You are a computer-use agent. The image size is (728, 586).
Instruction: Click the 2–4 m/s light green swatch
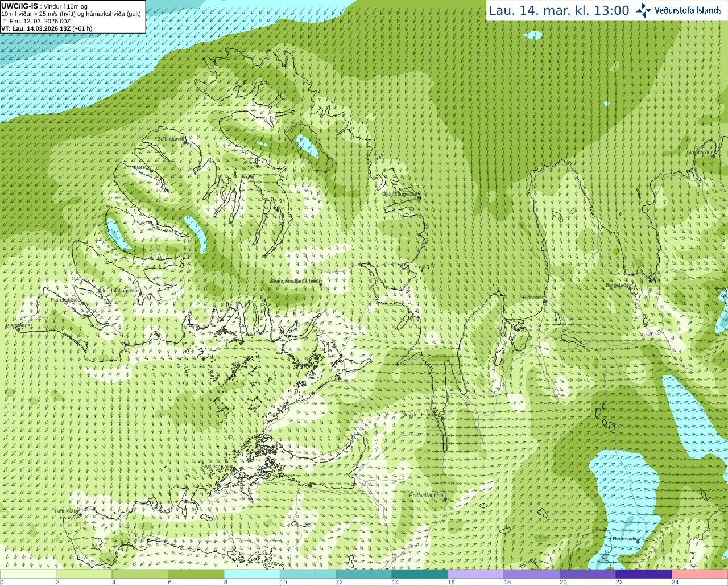click(84, 574)
